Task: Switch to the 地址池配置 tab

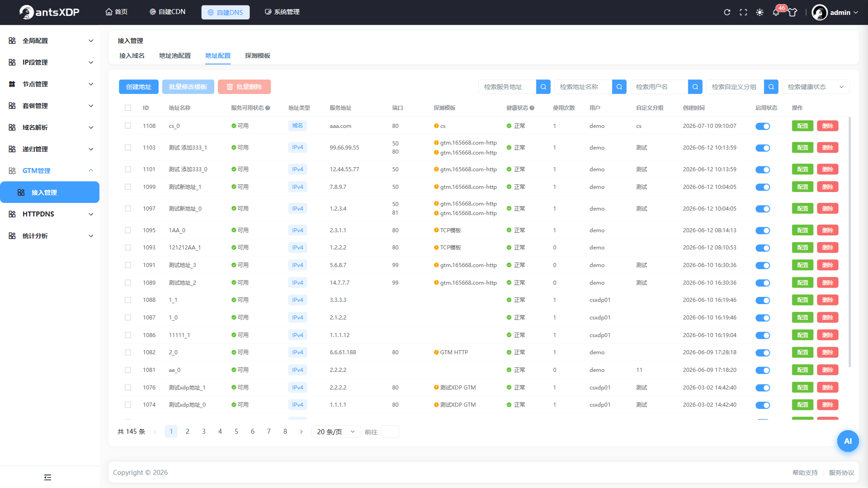Action: [175, 56]
